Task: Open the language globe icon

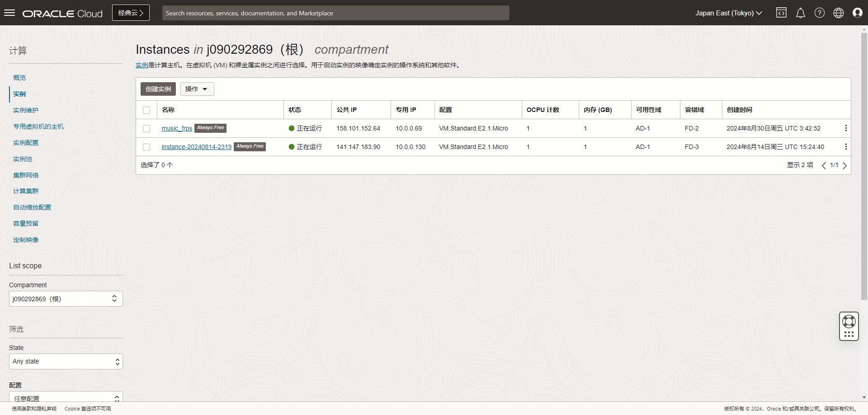Action: [838, 13]
